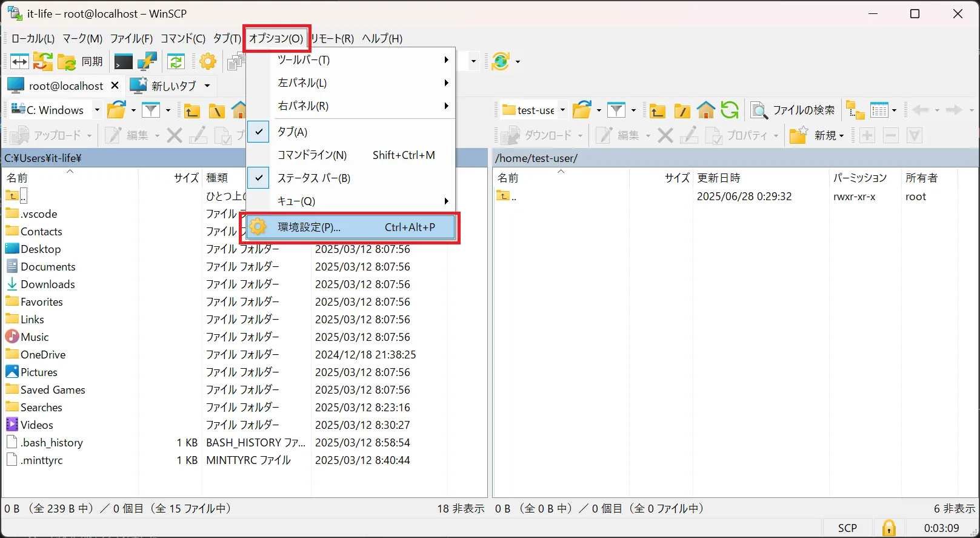Click the local panel rename pencil icon
This screenshot has width=980, height=538.
pos(198,135)
